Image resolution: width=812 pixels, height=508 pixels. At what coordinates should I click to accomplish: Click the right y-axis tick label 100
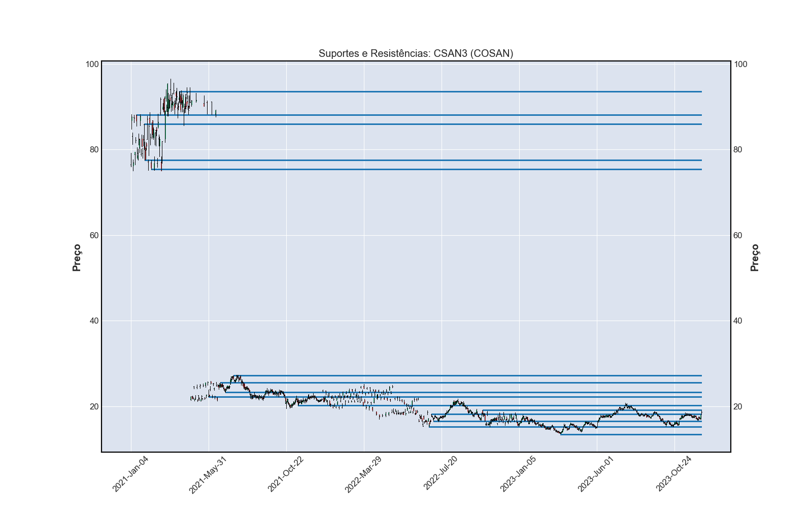coord(740,65)
